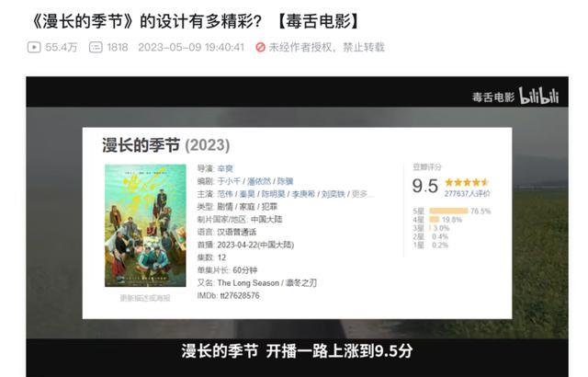The height and width of the screenshot is (377, 588).
Task: Expand the cast list with 更多
Action: pos(361,194)
